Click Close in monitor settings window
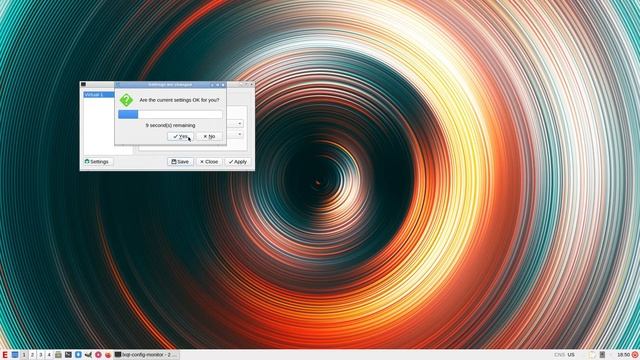Image resolution: width=640 pixels, height=360 pixels. pyautogui.click(x=209, y=162)
